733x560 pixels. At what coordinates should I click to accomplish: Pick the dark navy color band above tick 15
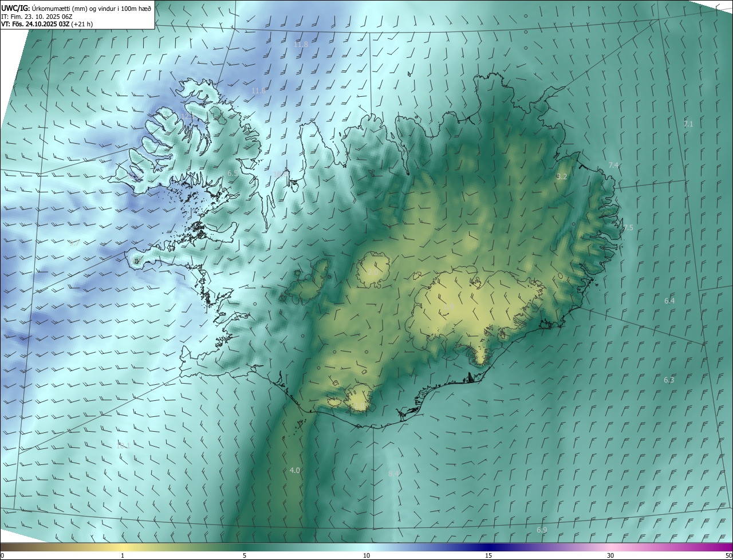[x=488, y=547]
